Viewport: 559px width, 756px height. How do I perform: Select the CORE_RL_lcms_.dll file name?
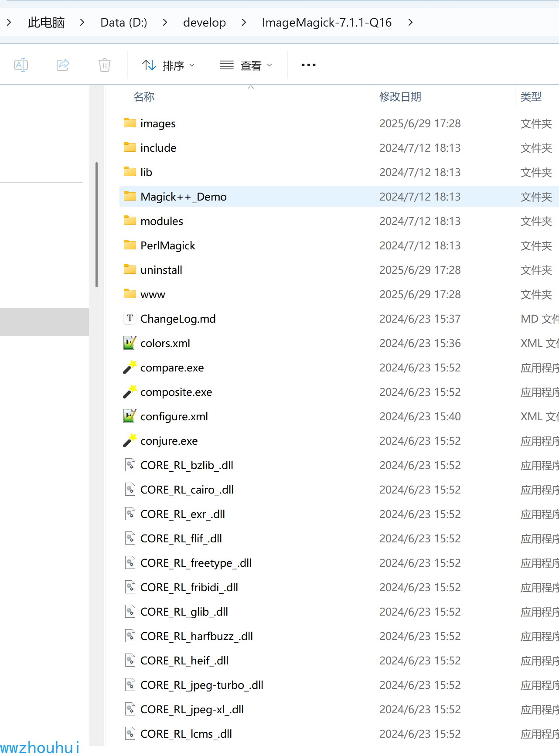186,734
